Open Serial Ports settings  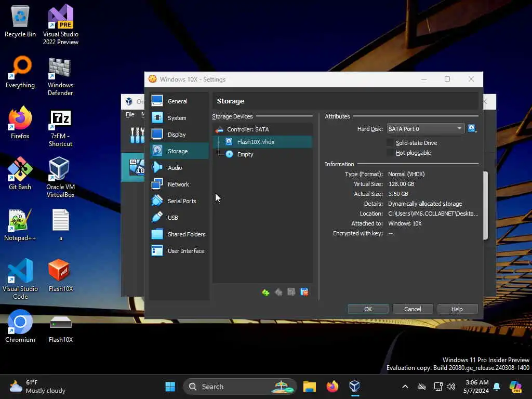[x=179, y=201]
